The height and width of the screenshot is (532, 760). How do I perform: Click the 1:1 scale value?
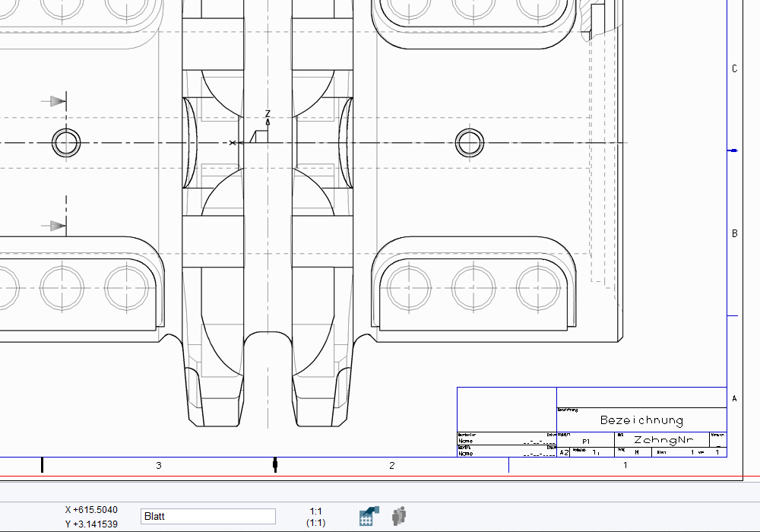click(x=315, y=511)
